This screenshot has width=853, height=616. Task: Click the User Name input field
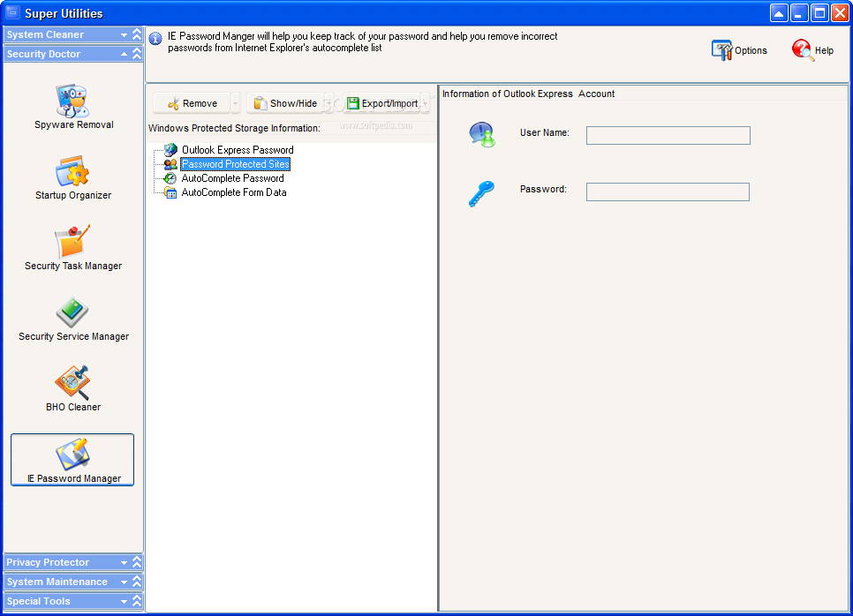[x=668, y=135]
